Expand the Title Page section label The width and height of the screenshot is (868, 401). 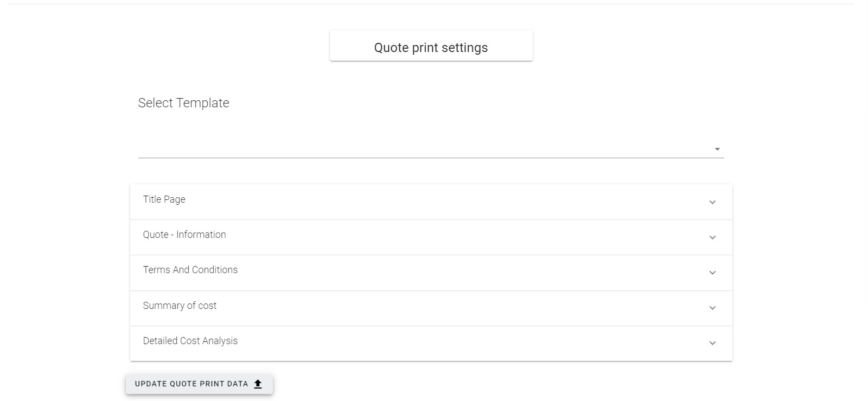point(164,199)
